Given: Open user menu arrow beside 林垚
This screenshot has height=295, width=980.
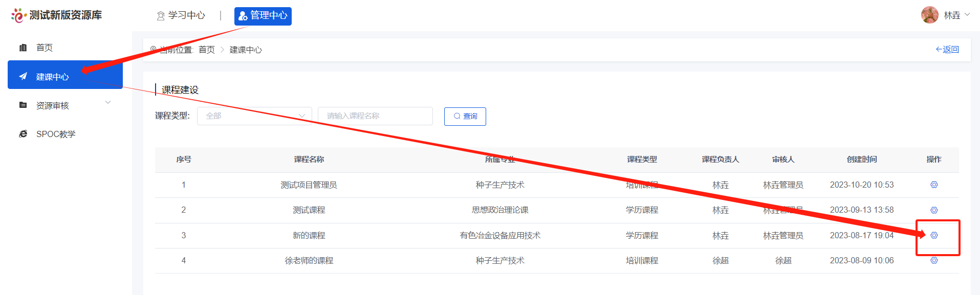Looking at the screenshot, I should (x=967, y=14).
